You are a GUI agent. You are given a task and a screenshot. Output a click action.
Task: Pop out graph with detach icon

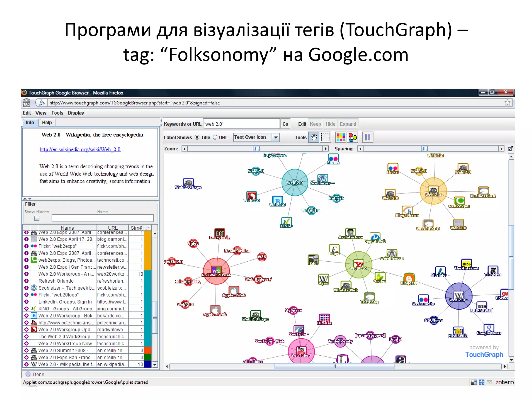point(510,149)
